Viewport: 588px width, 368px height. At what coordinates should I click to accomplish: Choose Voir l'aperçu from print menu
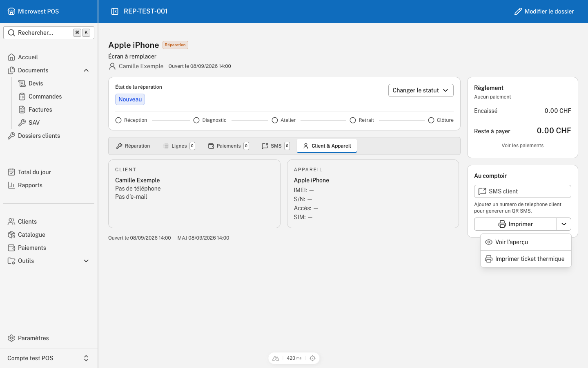coord(526,242)
